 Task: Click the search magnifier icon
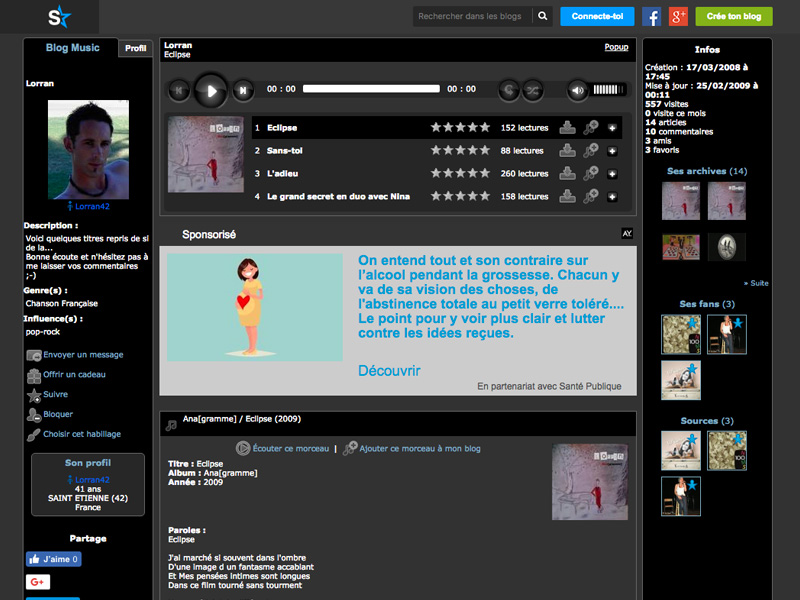[x=542, y=16]
